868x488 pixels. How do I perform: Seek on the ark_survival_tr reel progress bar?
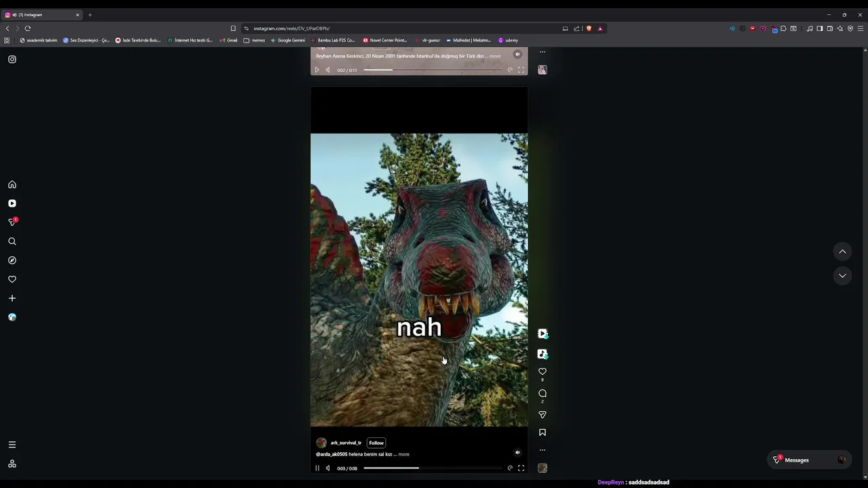[433, 468]
